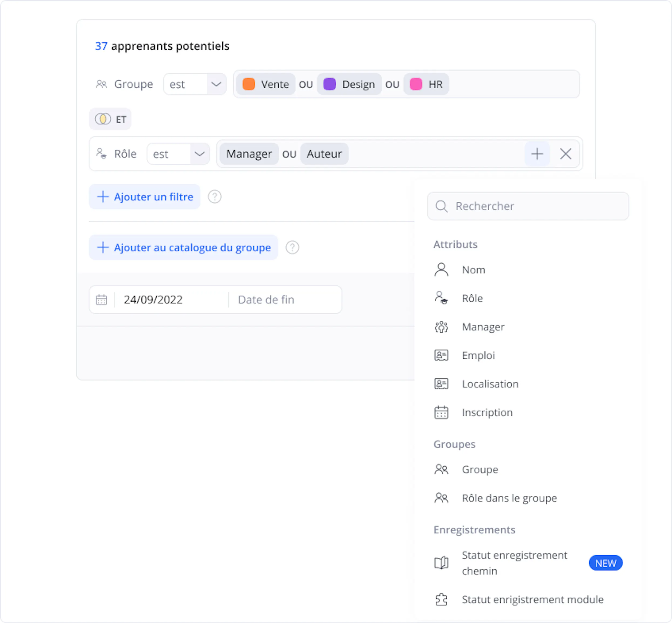672x623 pixels.
Task: Click the OU between Vente and Design
Action: [x=306, y=85]
